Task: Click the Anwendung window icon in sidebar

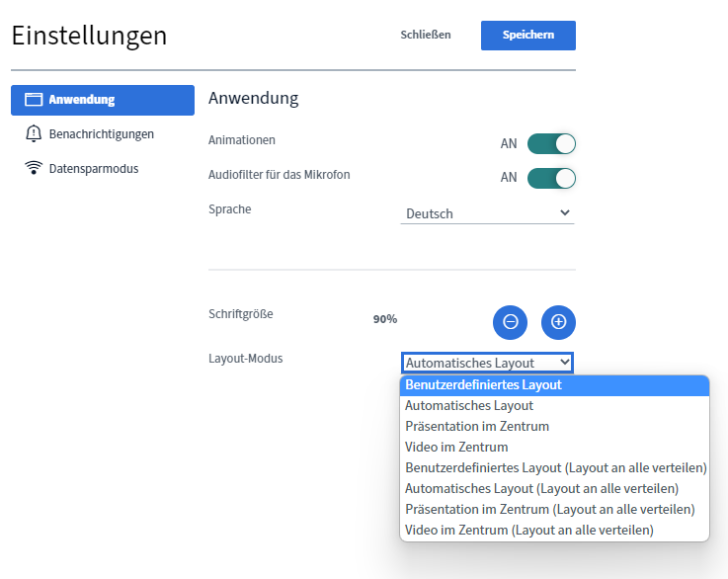Action: click(34, 100)
